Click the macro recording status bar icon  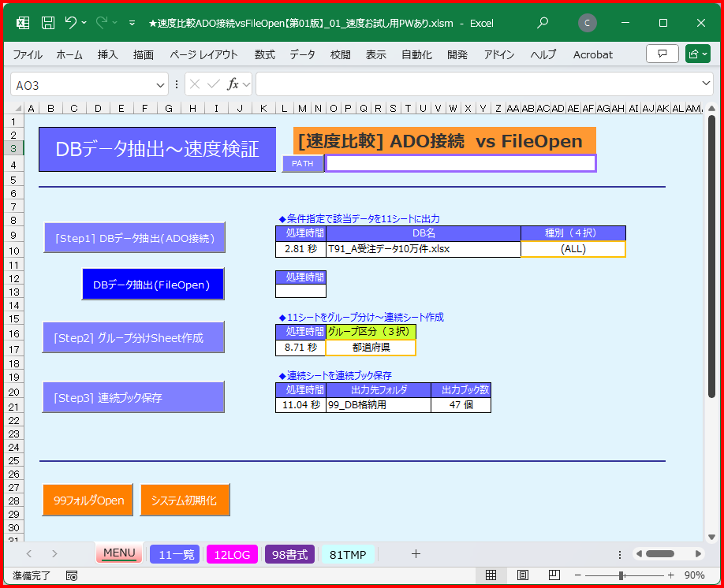pos(72,575)
